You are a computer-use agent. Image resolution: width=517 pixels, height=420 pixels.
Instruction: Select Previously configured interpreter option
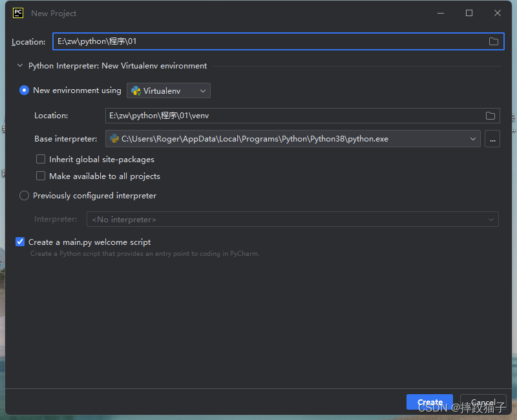pyautogui.click(x=24, y=196)
